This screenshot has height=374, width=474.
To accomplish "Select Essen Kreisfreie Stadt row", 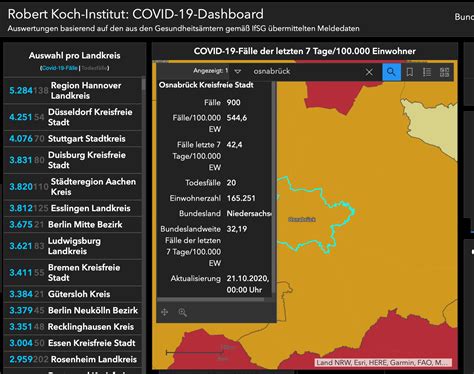I will (73, 343).
